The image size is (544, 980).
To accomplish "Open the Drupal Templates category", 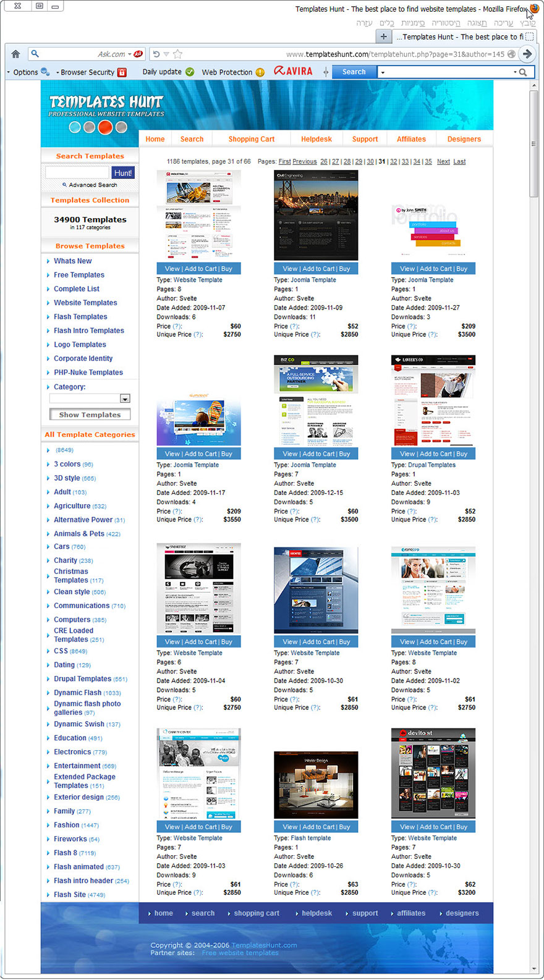I will (82, 679).
